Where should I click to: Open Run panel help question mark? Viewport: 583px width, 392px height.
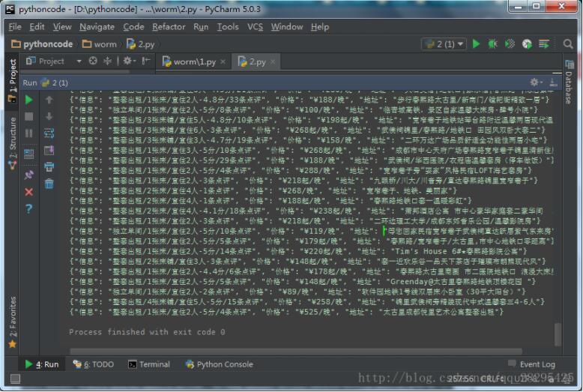29,209
